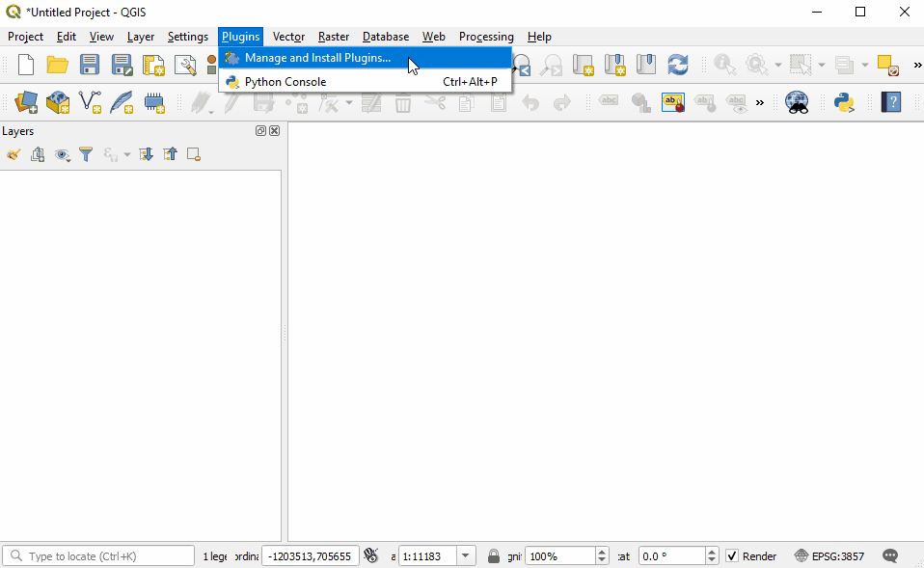924x568 pixels.
Task: Click the Add Group icon in Layers
Action: (38, 154)
